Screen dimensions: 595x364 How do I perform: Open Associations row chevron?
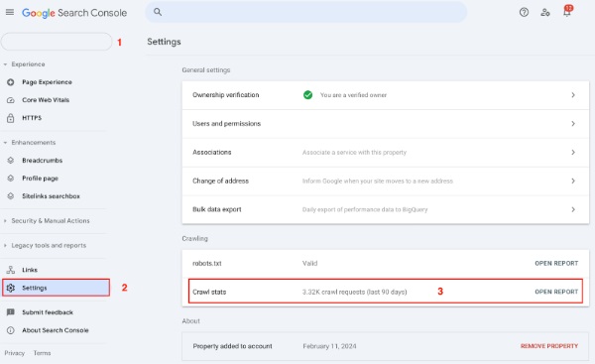pyautogui.click(x=573, y=152)
